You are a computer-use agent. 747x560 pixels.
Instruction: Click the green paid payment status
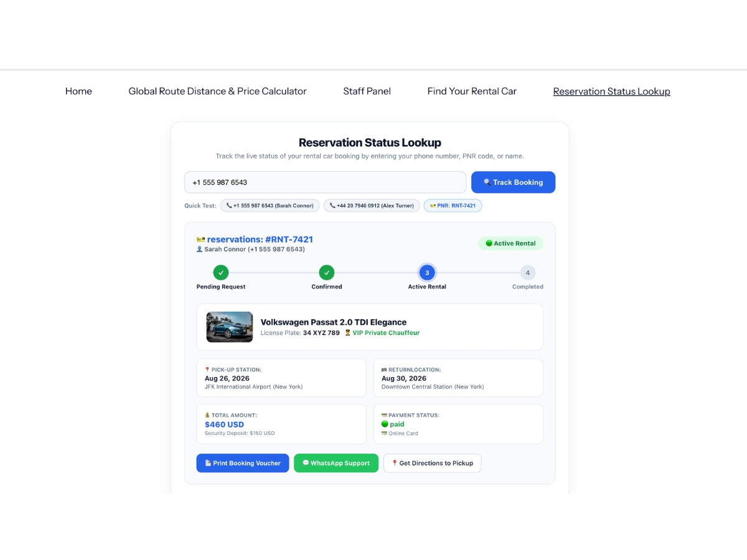click(393, 424)
